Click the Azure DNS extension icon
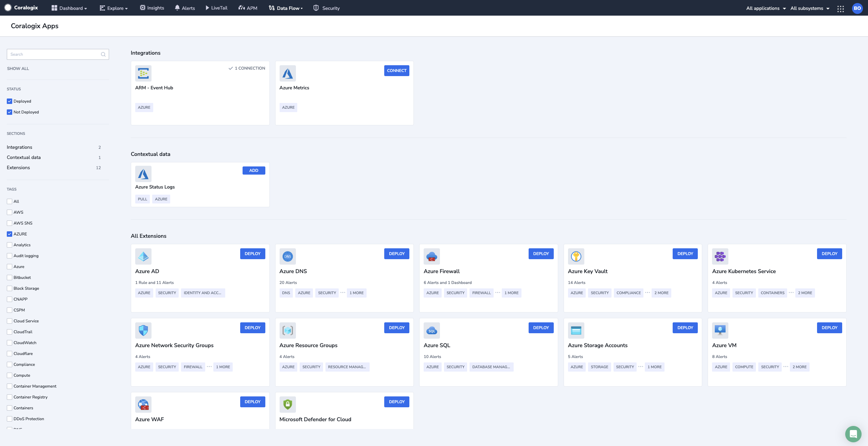The height and width of the screenshot is (446, 868). tap(288, 256)
